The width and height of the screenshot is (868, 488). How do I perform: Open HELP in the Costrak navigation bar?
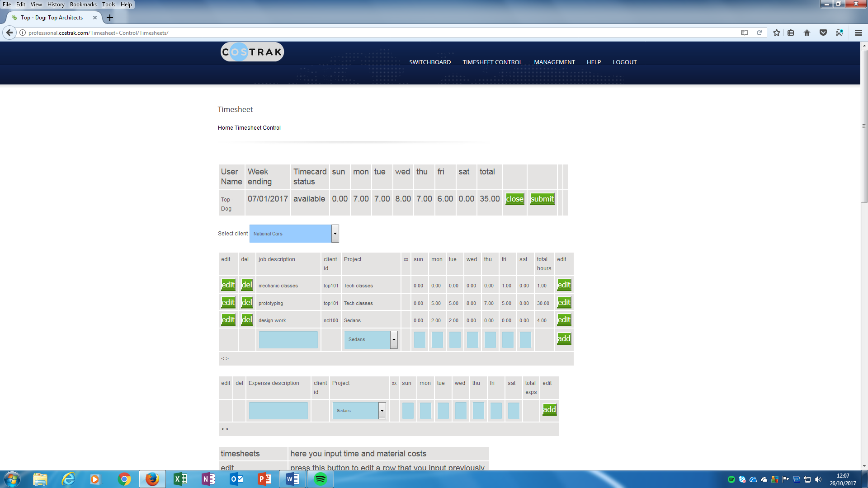point(594,62)
